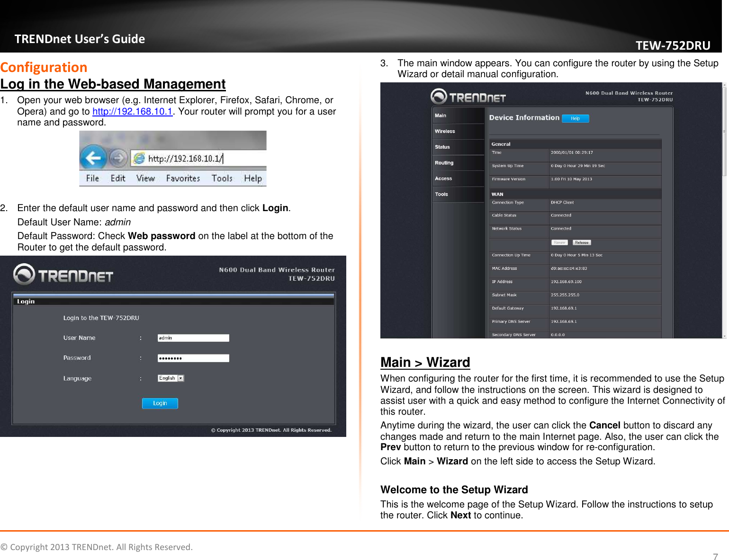
Task: Click the Internet Explorer page icon in address bar
Action: click(x=139, y=158)
